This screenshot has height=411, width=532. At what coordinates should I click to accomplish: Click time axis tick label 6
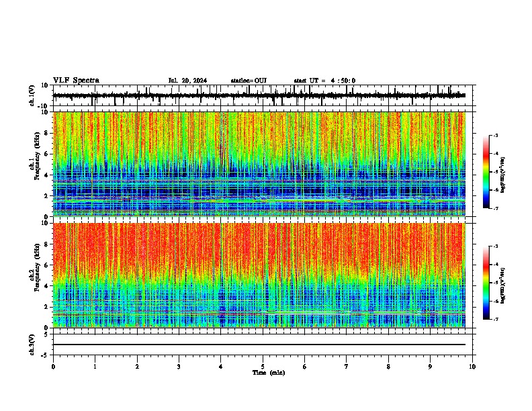coord(305,367)
